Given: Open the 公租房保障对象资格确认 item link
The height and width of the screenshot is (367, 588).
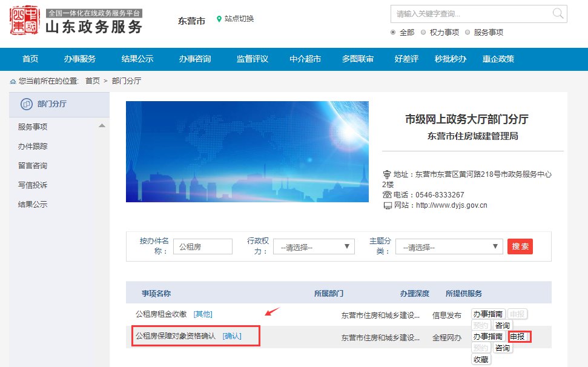Looking at the screenshot, I should click(176, 336).
